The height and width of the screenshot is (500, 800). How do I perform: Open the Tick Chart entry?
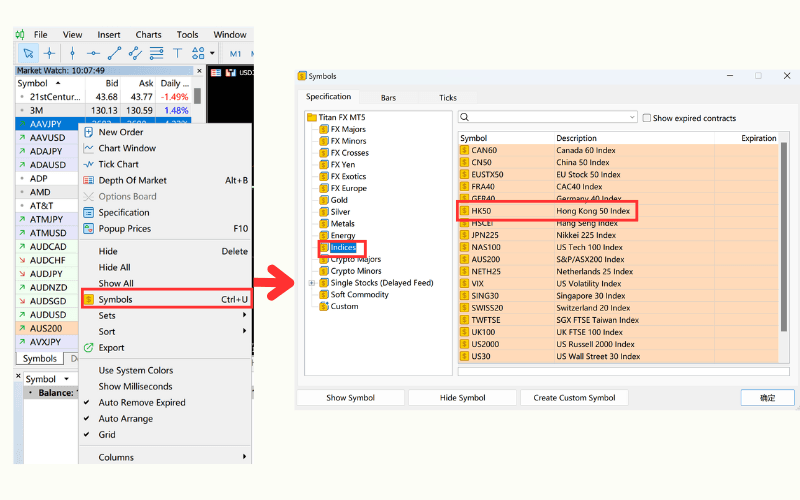(x=118, y=164)
